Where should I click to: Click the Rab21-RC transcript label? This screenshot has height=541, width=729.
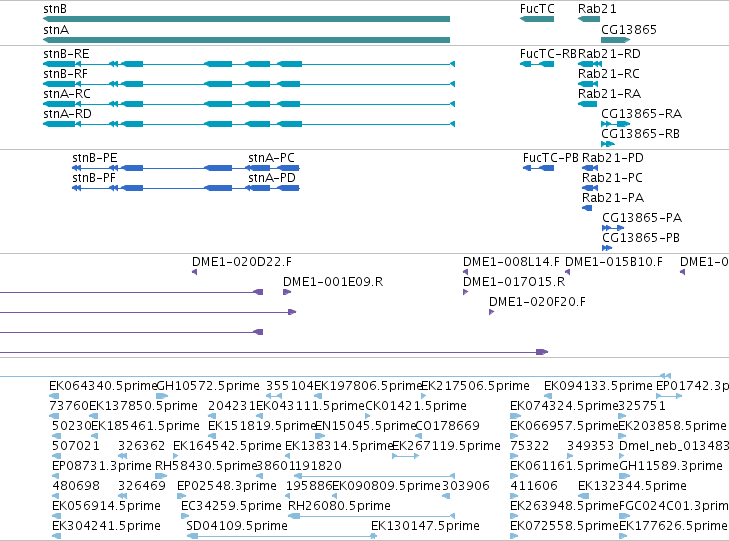coord(609,74)
